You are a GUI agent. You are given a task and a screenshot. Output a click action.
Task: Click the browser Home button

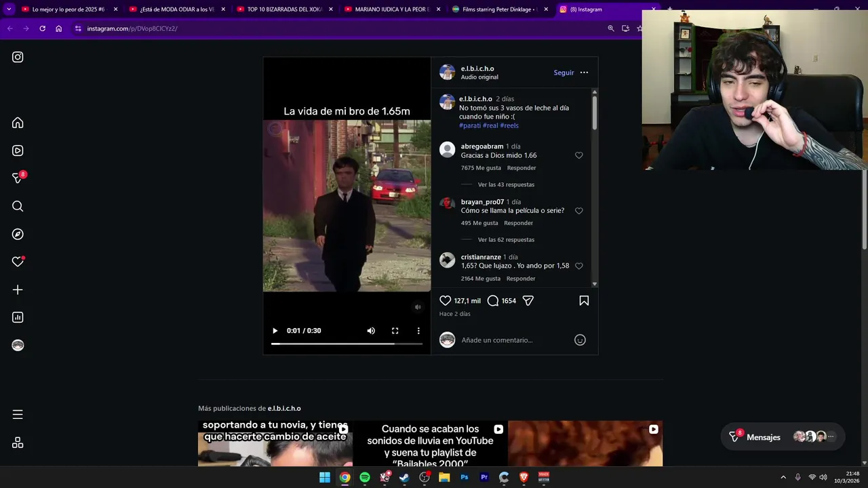(59, 28)
